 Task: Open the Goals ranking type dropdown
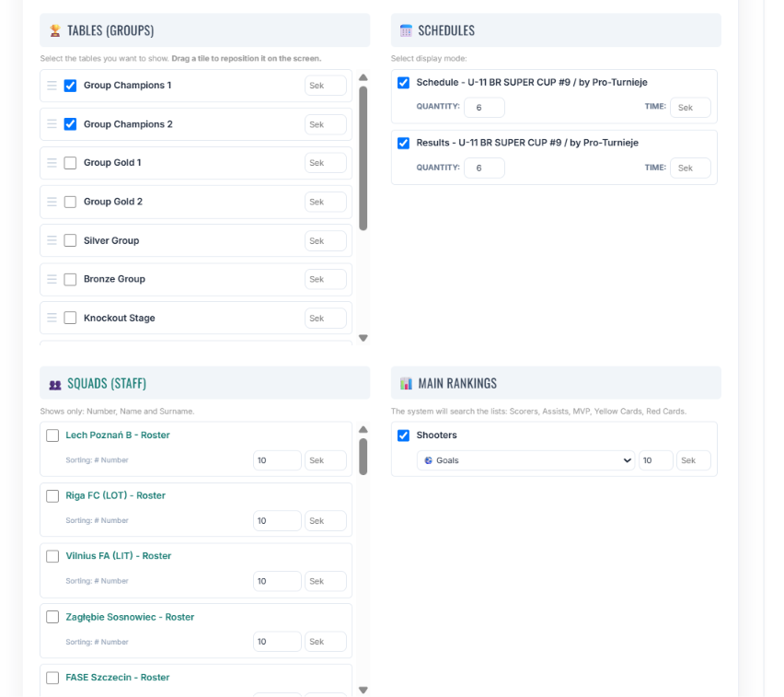(x=526, y=460)
